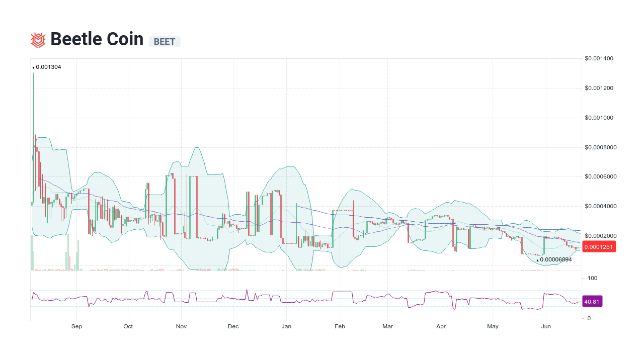Select the red current price tag 0.0001251
This screenshot has width=644, height=362.
(x=599, y=247)
